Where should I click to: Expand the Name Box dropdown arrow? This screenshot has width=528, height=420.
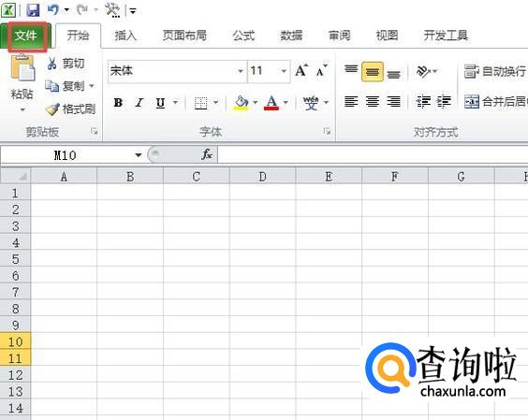pos(138,155)
